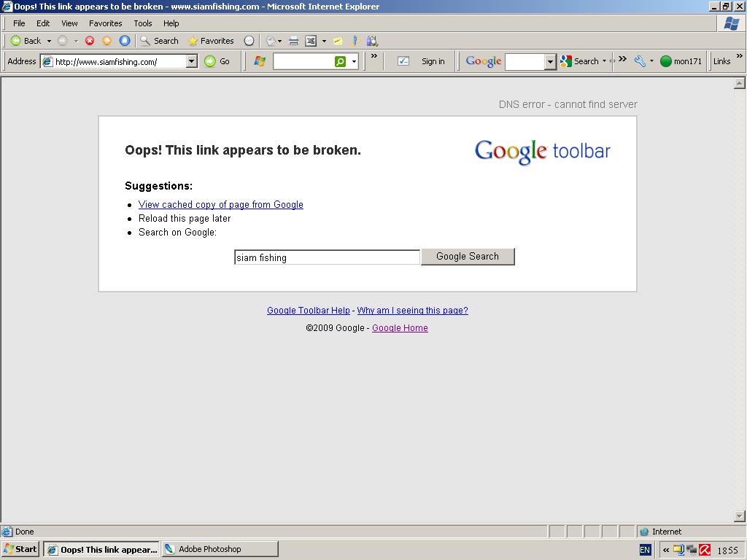The width and height of the screenshot is (747, 560).
Task: Click the scrollbar up arrow
Action: (x=740, y=83)
